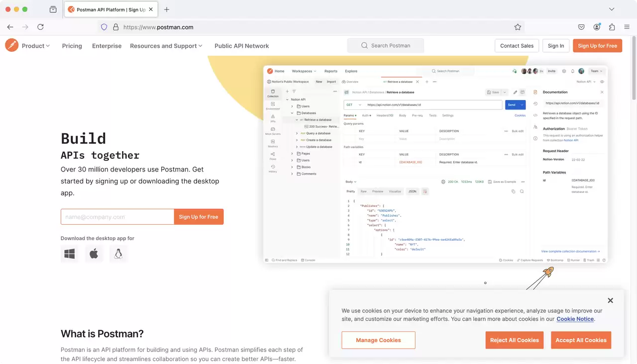The image size is (637, 364).
Task: Open the Enterprise page
Action: [x=106, y=46]
